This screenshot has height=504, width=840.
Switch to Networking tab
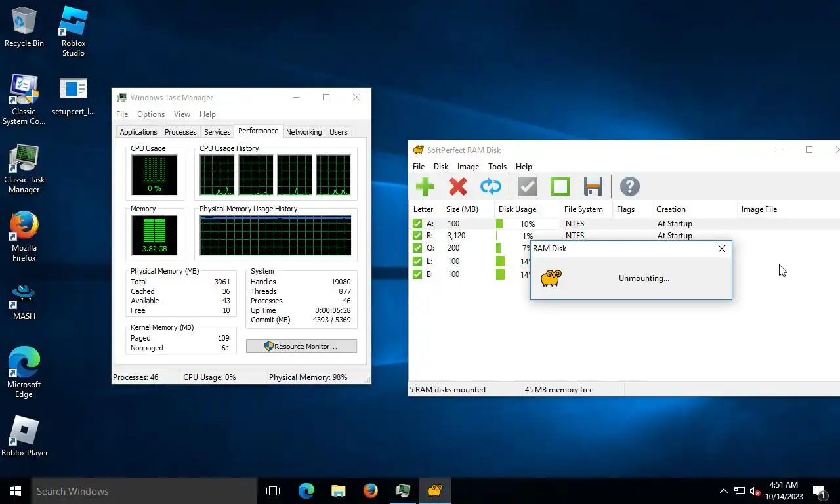(304, 132)
